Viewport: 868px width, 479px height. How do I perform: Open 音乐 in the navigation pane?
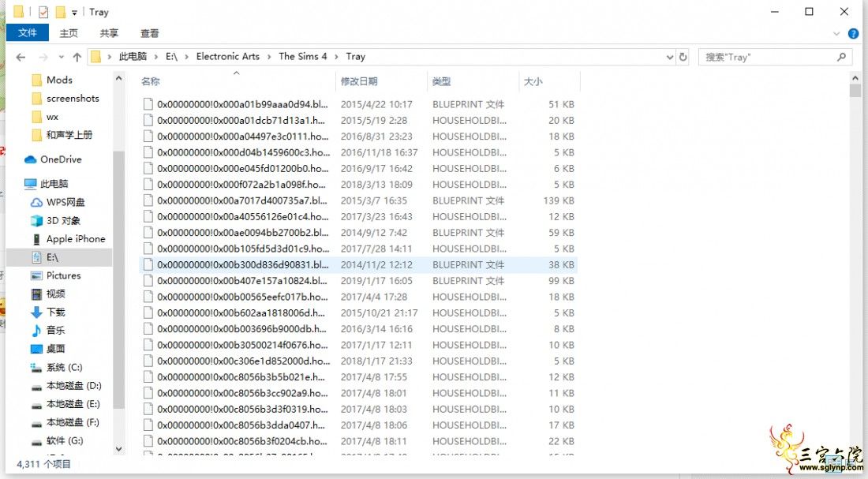pyautogui.click(x=55, y=331)
